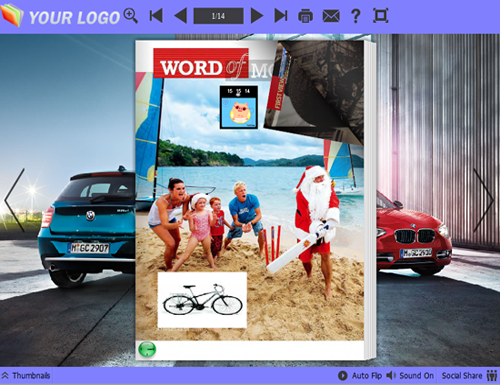
Task: Open Social Share options
Action: [470, 376]
